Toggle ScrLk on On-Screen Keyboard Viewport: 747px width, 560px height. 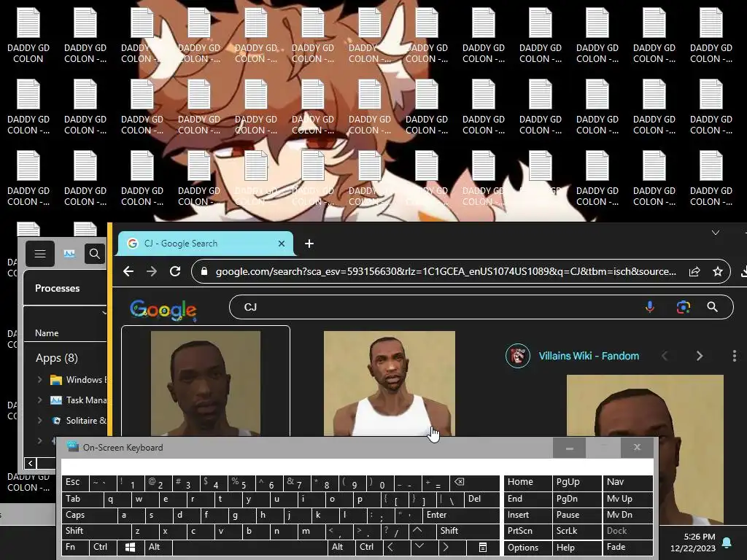point(577,531)
